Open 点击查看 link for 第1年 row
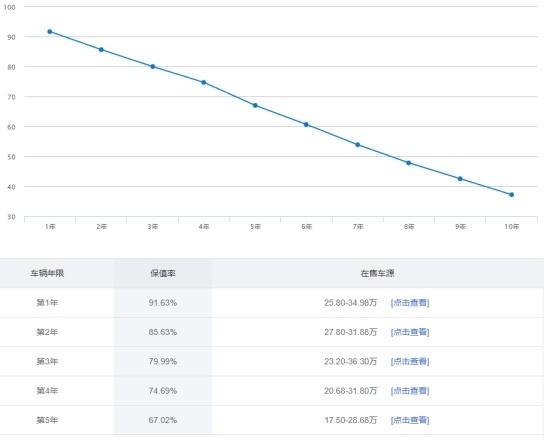The width and height of the screenshot is (553, 441). pyautogui.click(x=410, y=303)
